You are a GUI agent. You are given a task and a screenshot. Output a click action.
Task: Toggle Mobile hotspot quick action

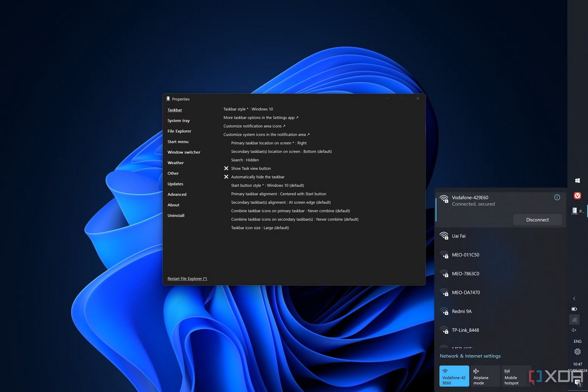pos(516,376)
